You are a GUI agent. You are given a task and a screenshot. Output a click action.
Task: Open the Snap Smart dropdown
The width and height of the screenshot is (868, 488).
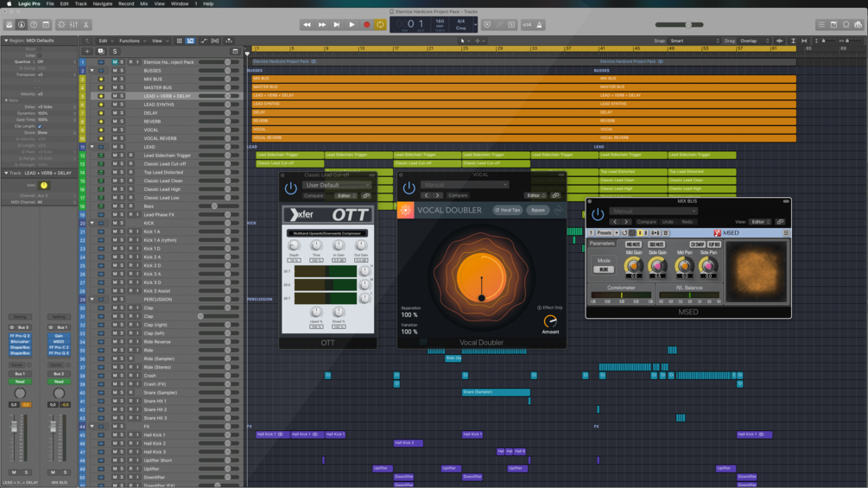tap(694, 41)
